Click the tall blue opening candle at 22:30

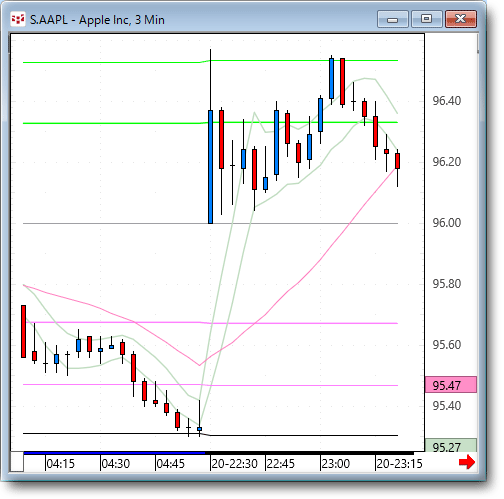point(210,167)
